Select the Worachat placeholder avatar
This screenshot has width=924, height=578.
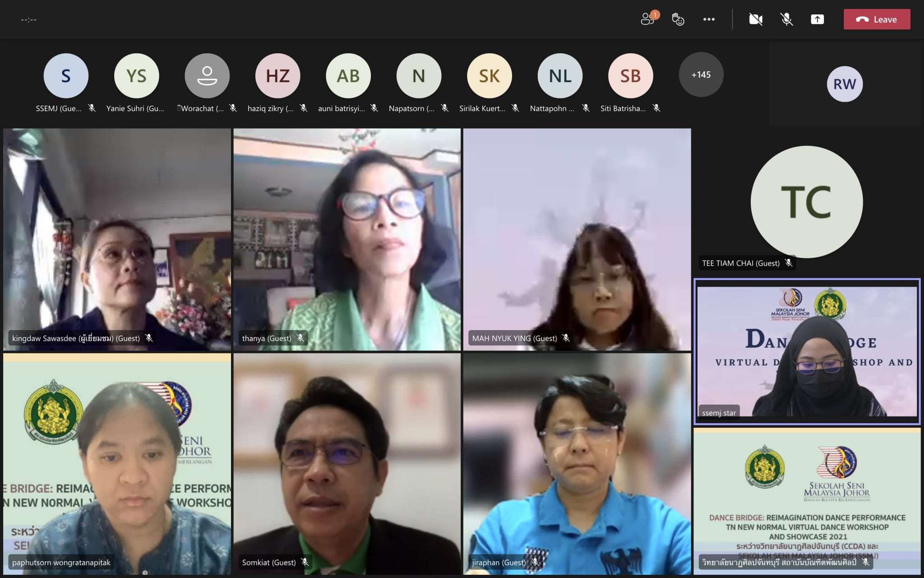point(207,75)
